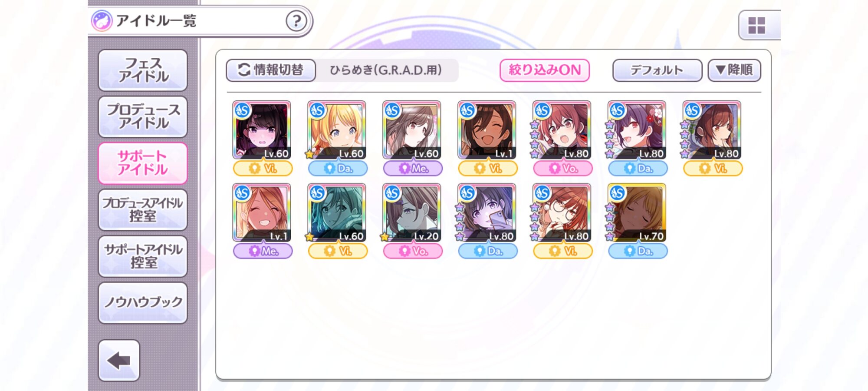
Task: Choose the glasses-wearing red-haired Lv.80 card
Action: tap(562, 212)
